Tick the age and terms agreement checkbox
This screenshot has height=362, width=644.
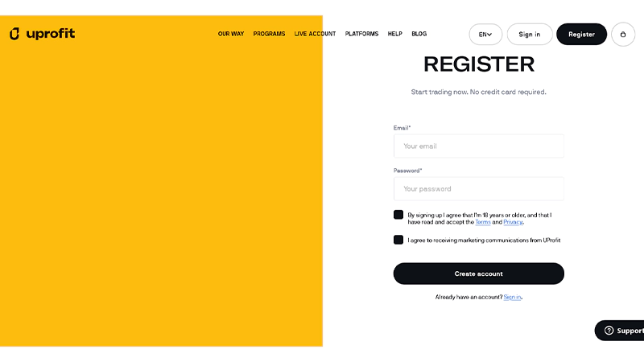point(398,215)
